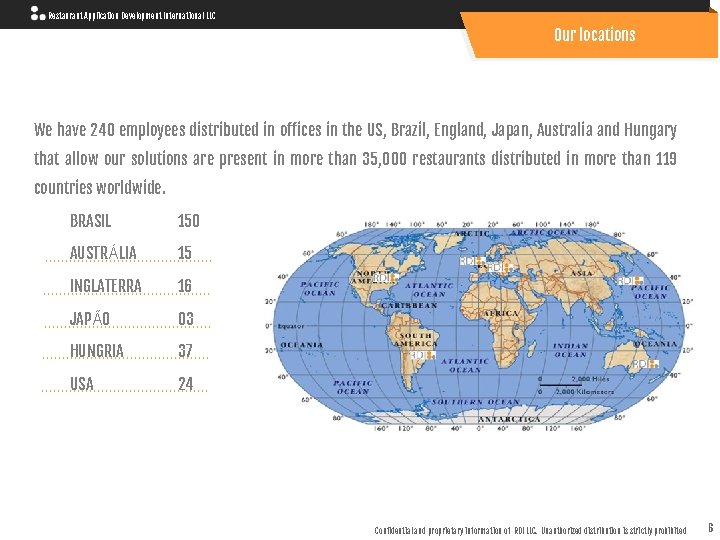
Task: Click the 'SOUTH AMERICA' label on the map
Action: pyautogui.click(x=416, y=339)
